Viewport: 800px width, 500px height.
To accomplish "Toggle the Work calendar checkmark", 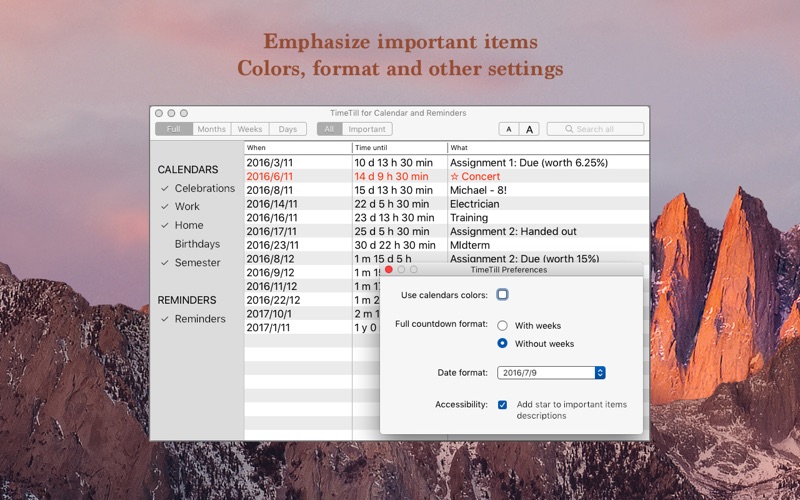I will (165, 207).
